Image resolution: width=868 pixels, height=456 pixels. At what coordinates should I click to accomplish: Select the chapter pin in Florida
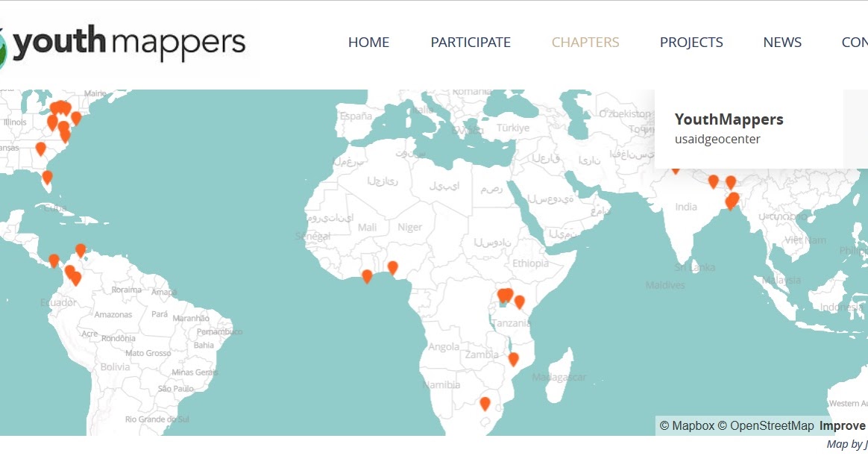(x=46, y=177)
